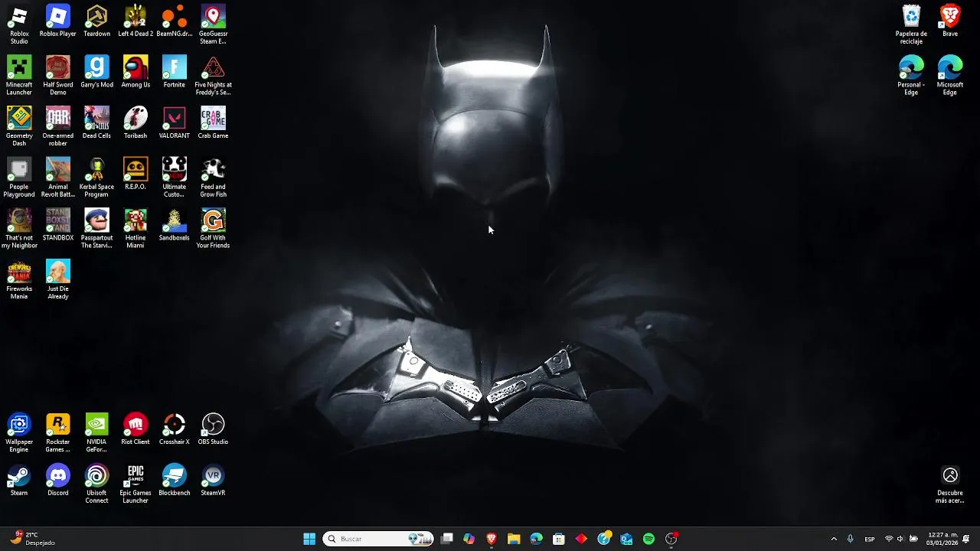Open the Windows Start menu
The width and height of the screenshot is (980, 551).
click(309, 539)
